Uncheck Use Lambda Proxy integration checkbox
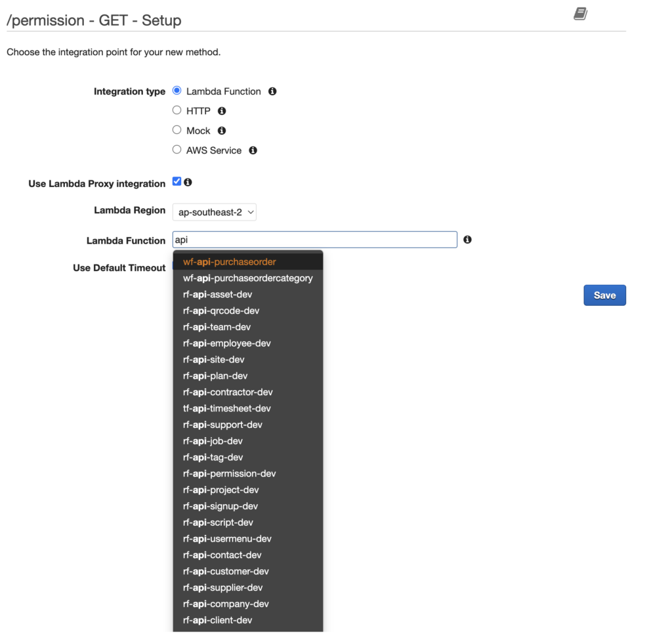672x642 pixels. pos(177,182)
